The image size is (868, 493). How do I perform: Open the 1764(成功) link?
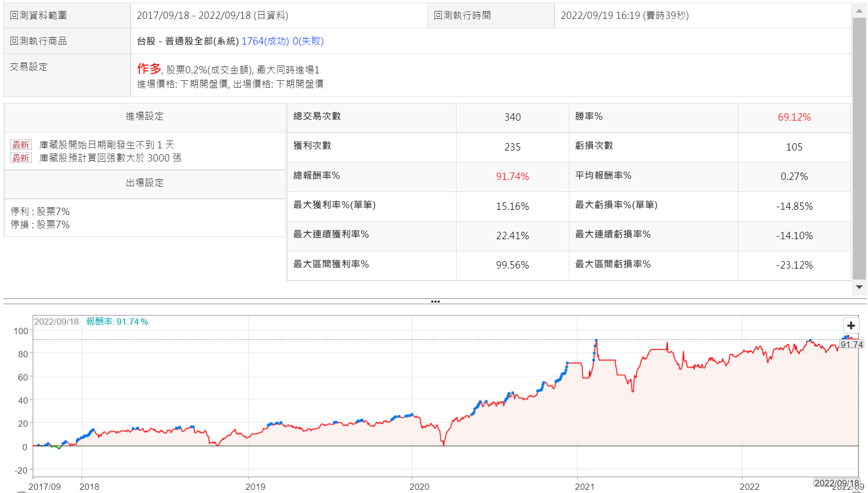click(265, 41)
